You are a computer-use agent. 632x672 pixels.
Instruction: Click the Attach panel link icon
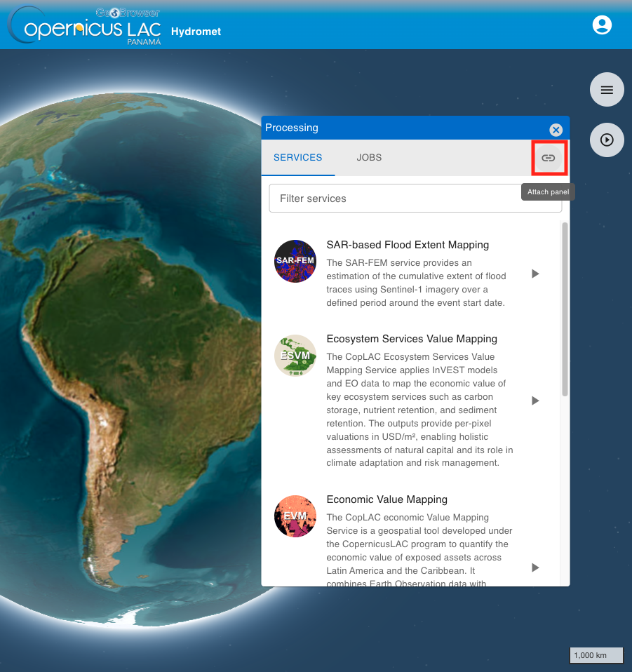549,158
